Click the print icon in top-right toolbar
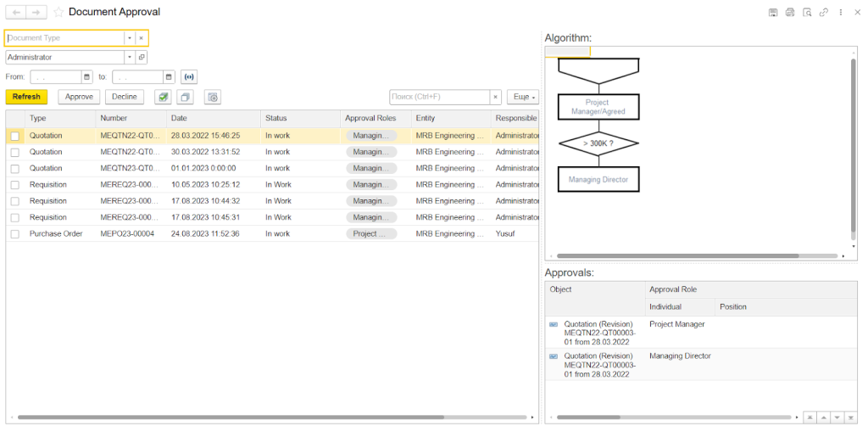Viewport: 868px width, 426px height. pos(790,13)
